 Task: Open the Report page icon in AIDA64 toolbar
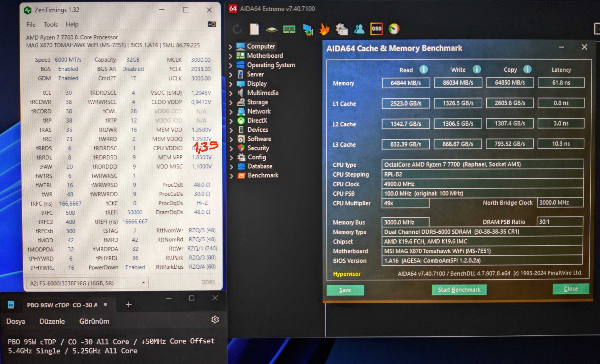254,29
